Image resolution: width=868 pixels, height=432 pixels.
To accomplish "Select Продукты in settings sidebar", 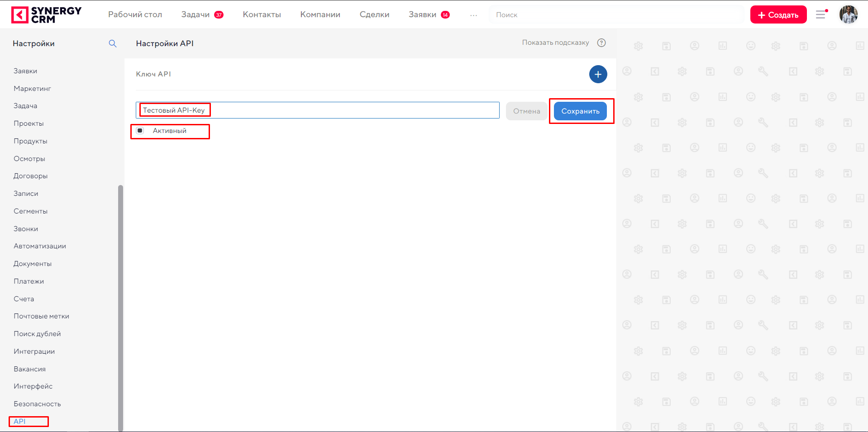I will tap(30, 141).
